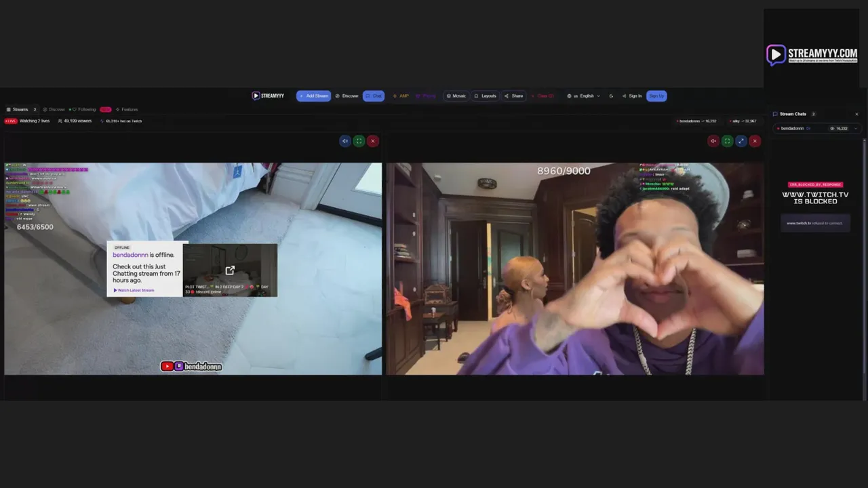Click the Streamyyy logo in top bar
This screenshot has height=488, width=868.
coord(268,96)
